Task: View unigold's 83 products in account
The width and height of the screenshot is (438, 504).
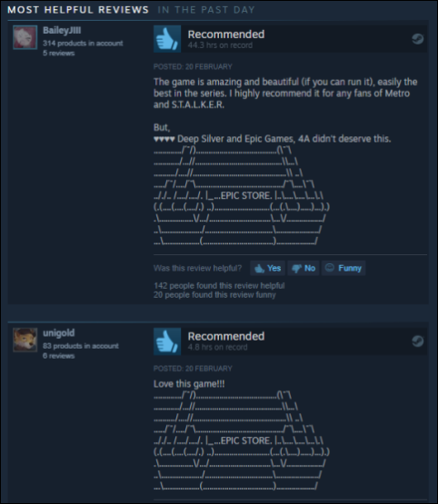Action: pyautogui.click(x=81, y=346)
